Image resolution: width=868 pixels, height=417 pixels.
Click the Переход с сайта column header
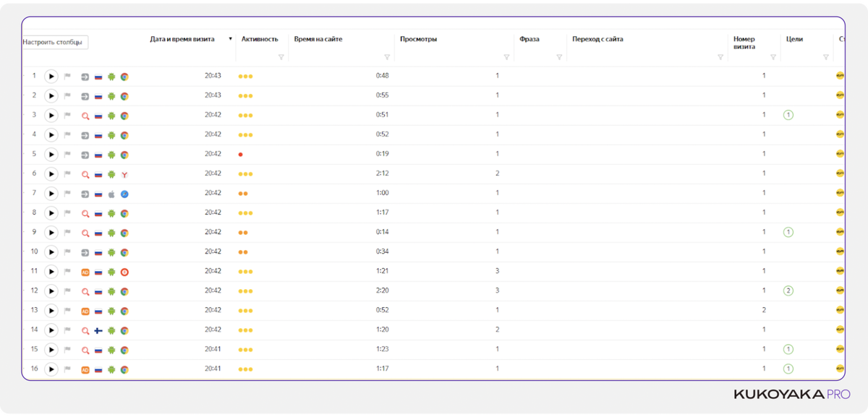(597, 39)
